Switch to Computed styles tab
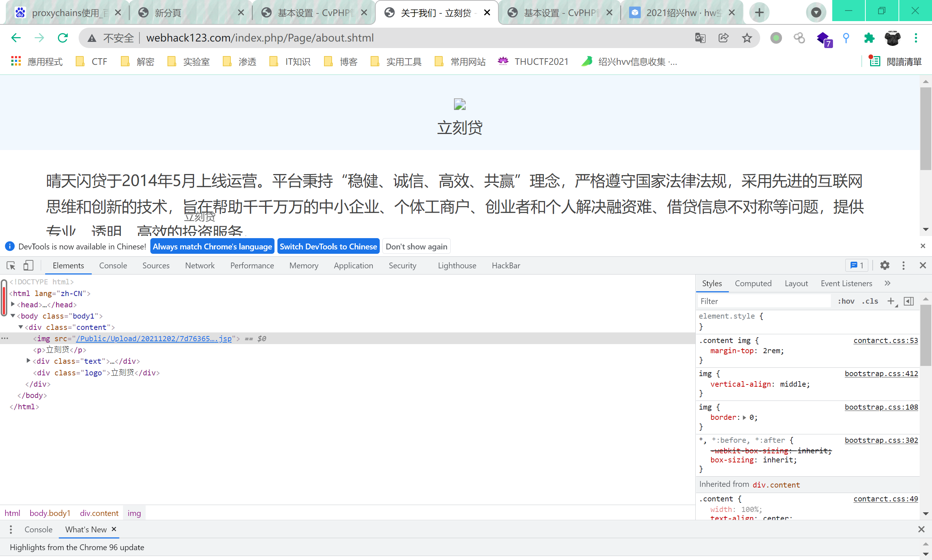This screenshot has height=560, width=932. (753, 283)
